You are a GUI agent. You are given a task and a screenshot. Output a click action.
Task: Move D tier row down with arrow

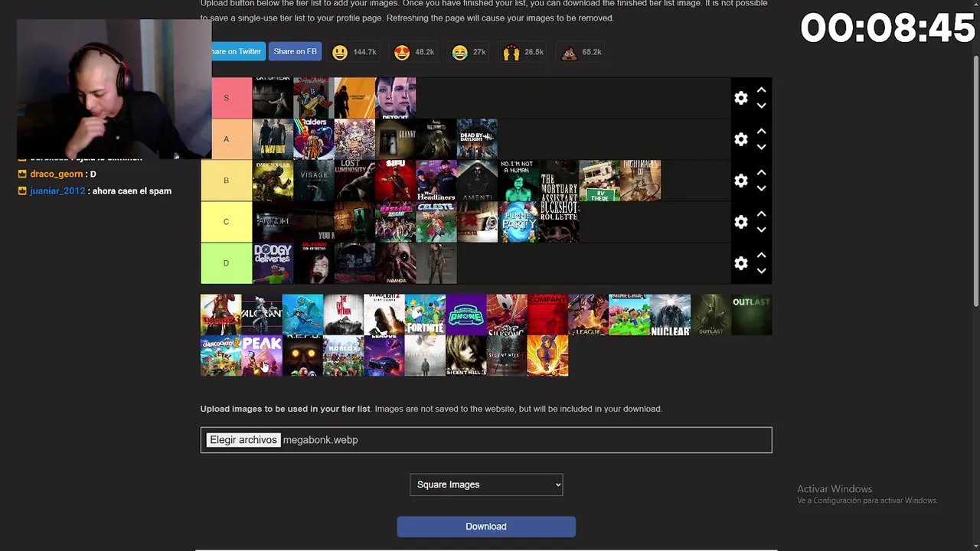761,272
